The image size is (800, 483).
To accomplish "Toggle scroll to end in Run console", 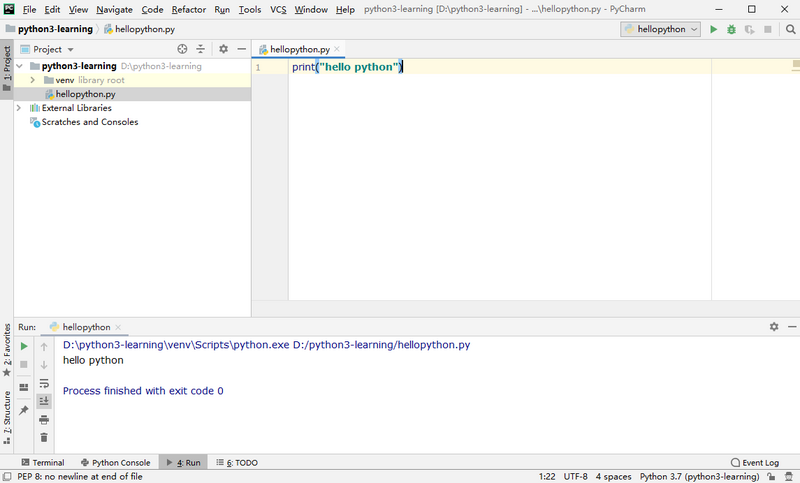I will (44, 401).
